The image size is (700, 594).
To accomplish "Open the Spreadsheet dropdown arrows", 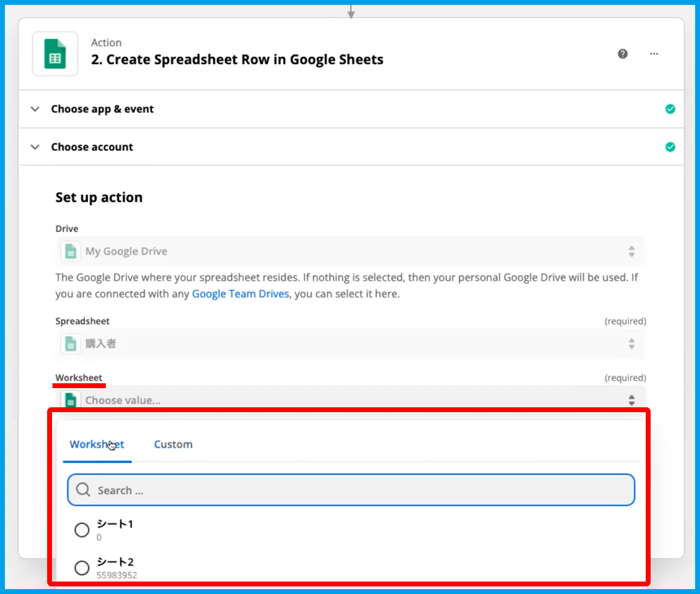I will (631, 344).
